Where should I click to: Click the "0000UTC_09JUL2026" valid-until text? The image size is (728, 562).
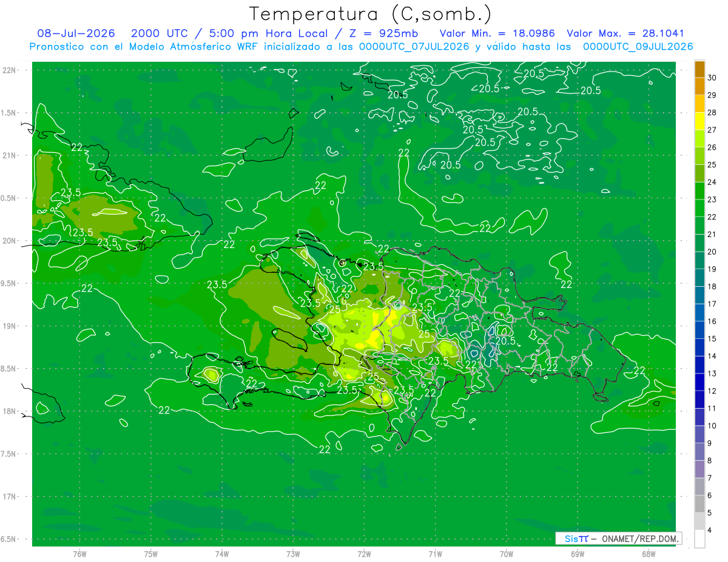(x=638, y=47)
